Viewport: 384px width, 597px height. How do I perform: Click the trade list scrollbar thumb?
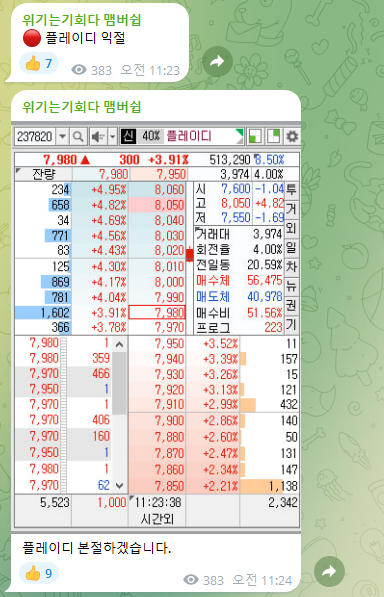point(120,383)
